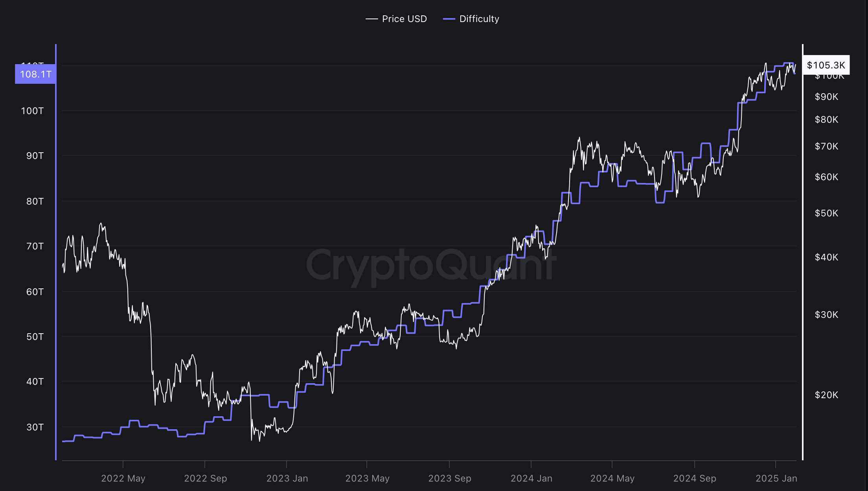This screenshot has height=491, width=868.
Task: Click the 2025 Jan axis label
Action: pyautogui.click(x=776, y=478)
